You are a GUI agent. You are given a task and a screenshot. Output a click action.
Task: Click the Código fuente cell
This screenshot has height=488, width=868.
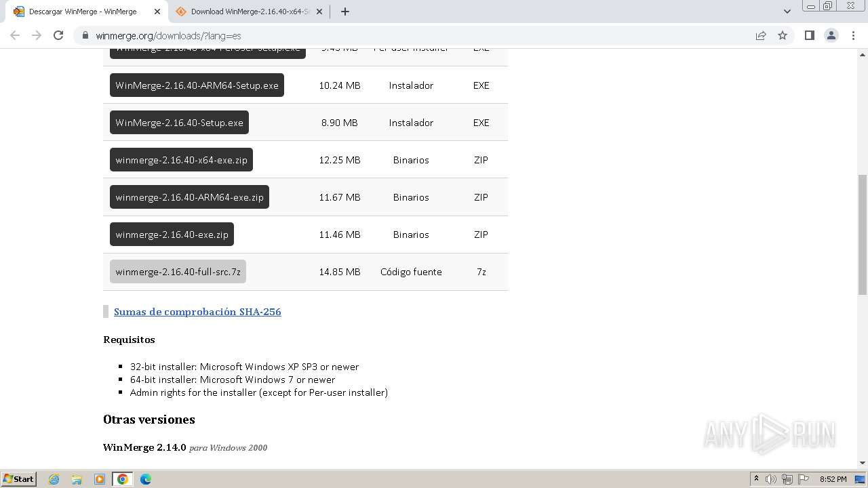pos(411,272)
